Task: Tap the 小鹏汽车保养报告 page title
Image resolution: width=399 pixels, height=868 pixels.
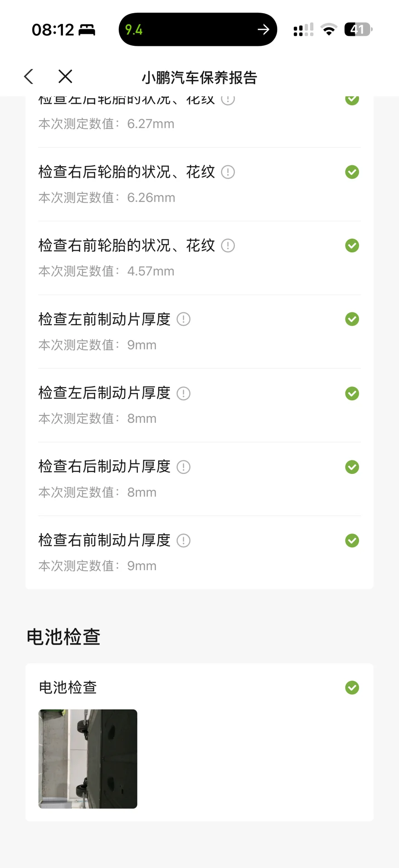Action: point(199,78)
